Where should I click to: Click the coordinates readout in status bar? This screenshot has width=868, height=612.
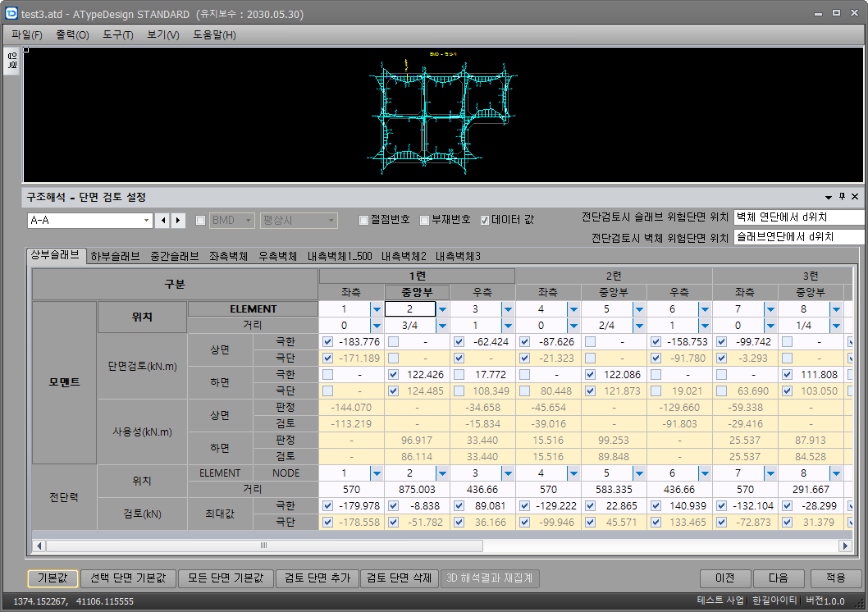click(x=73, y=601)
